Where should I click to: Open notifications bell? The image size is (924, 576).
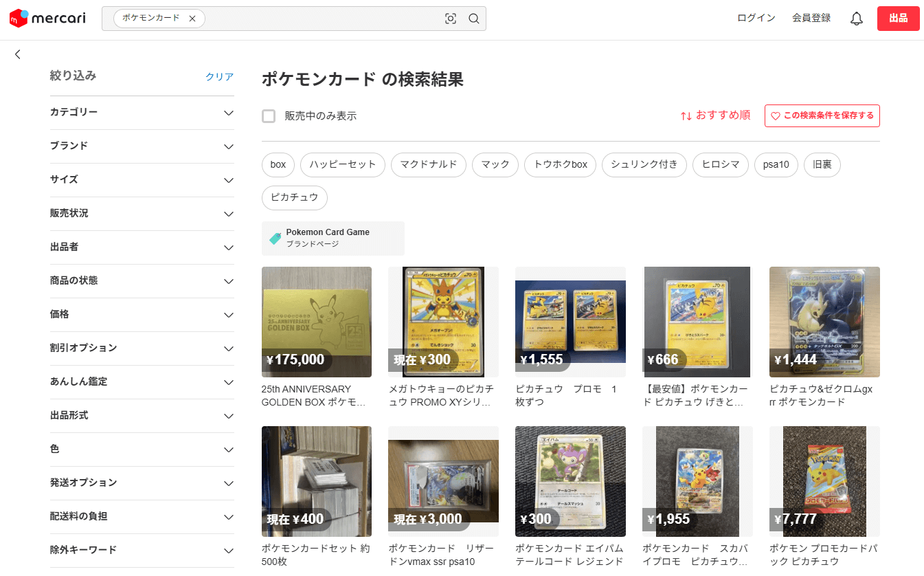(856, 19)
